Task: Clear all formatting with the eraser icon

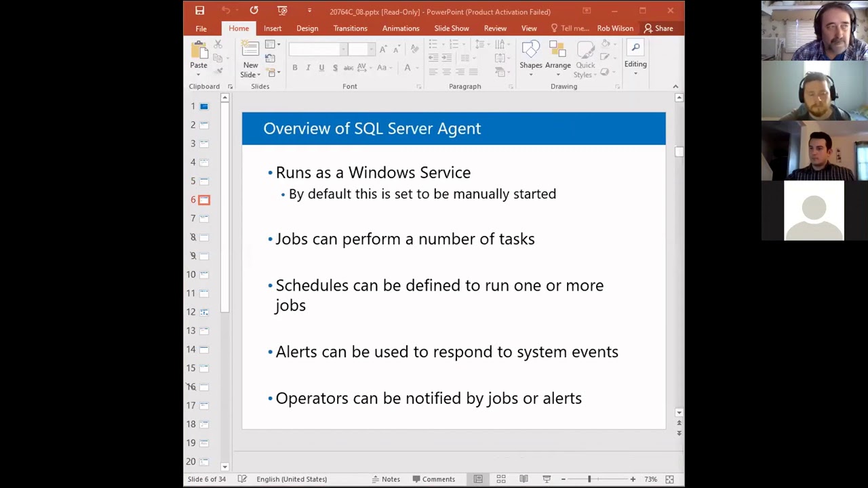Action: 414,49
